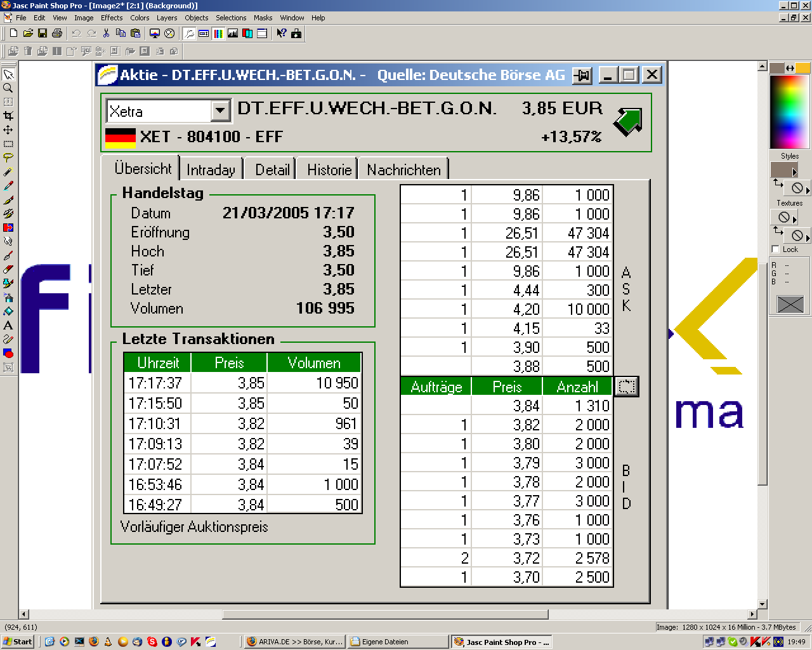
Task: Select the Zoom magnifier tool
Action: [x=8, y=88]
